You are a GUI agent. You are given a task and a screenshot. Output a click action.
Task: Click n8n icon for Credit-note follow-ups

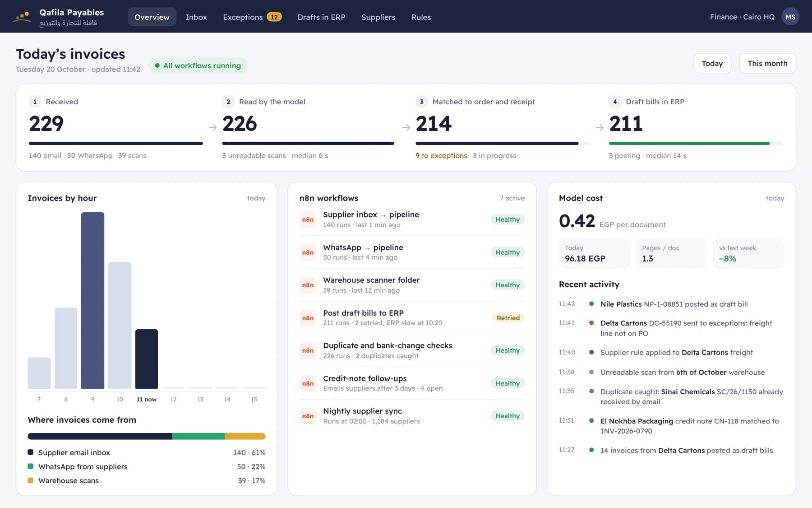point(308,383)
